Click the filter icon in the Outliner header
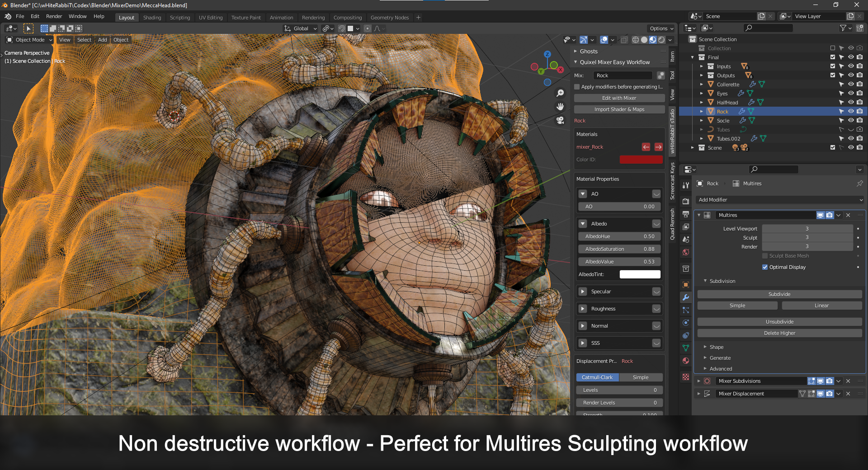 click(x=844, y=28)
